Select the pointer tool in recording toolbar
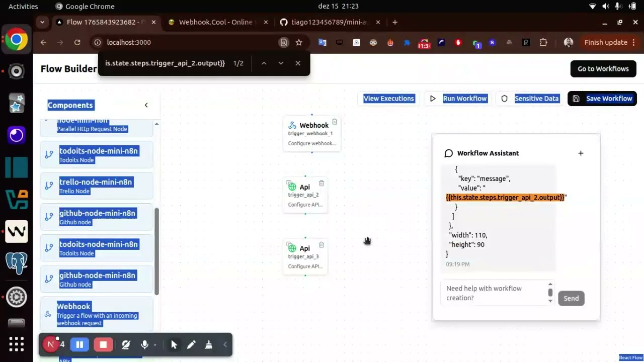The height and width of the screenshot is (362, 644). 174,344
